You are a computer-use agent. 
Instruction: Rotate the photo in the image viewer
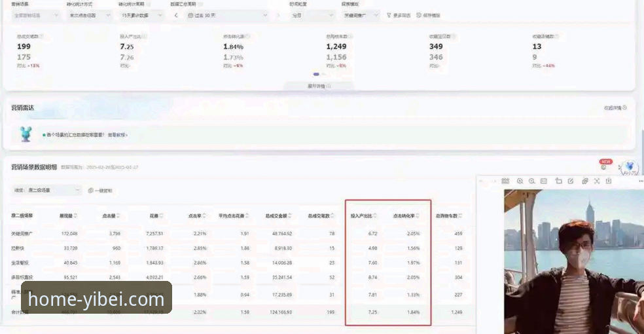click(558, 181)
